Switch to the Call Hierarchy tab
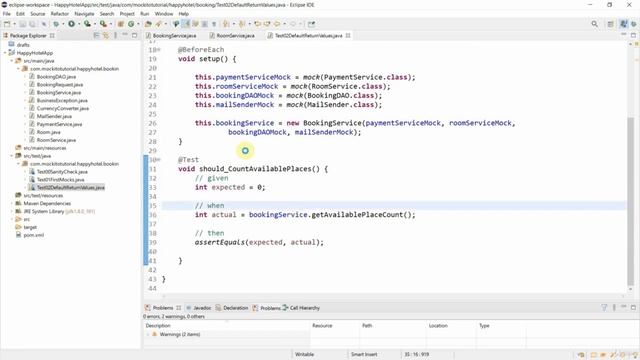Image resolution: width=640 pixels, height=360 pixels. [x=301, y=308]
